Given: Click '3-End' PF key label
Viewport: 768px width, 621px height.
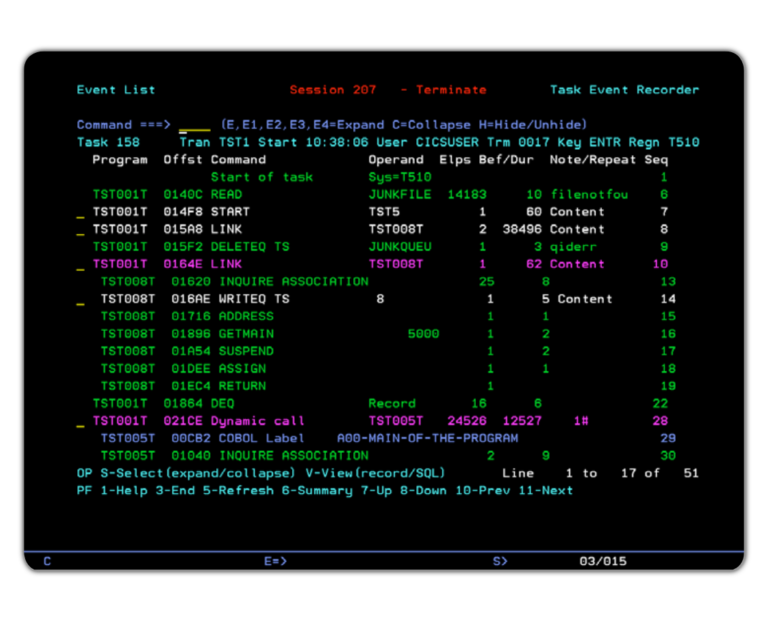Looking at the screenshot, I should [x=175, y=491].
